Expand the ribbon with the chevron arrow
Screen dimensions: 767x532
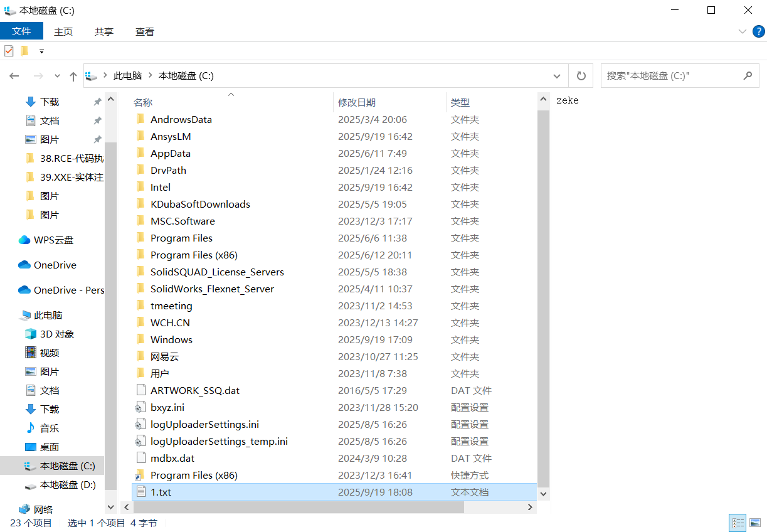click(743, 31)
